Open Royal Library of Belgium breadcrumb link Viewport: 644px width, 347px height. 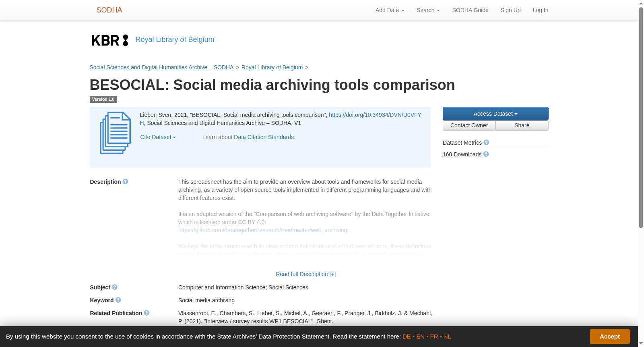click(272, 67)
